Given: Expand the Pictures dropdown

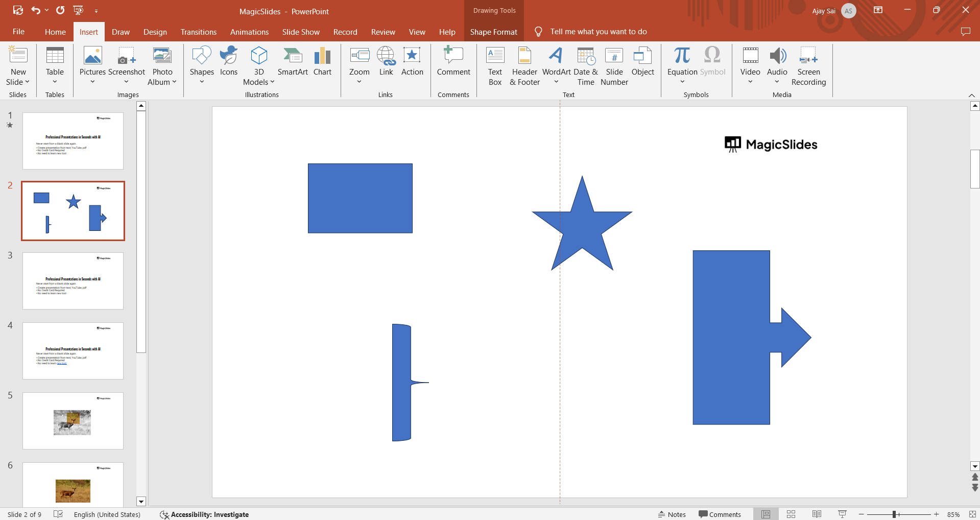Looking at the screenshot, I should click(92, 82).
